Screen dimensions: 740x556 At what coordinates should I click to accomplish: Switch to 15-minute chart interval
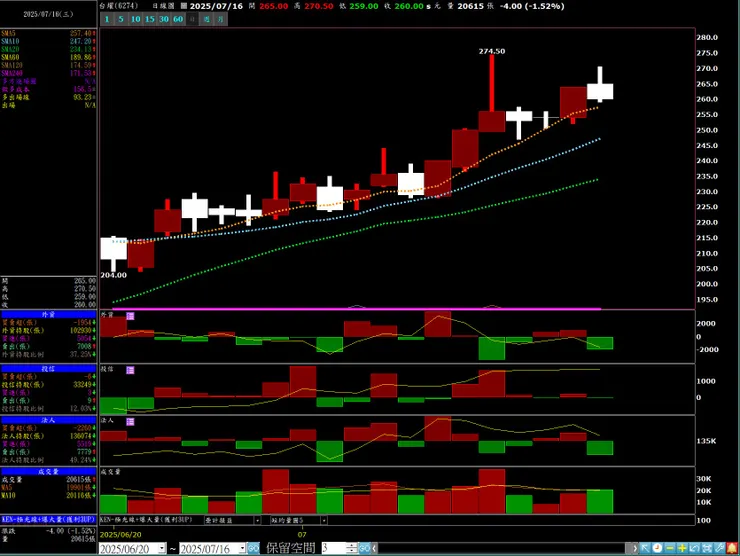tap(150, 19)
